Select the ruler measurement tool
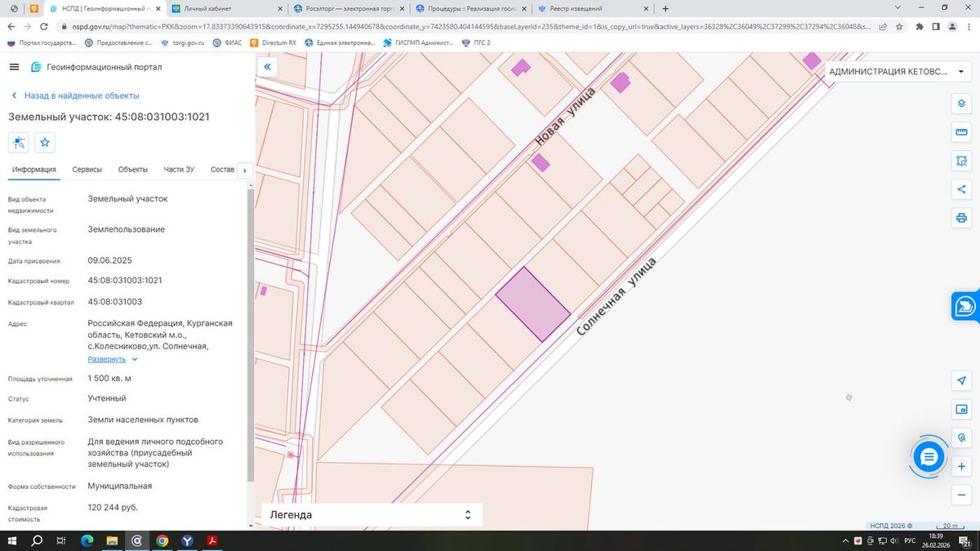 [x=961, y=132]
